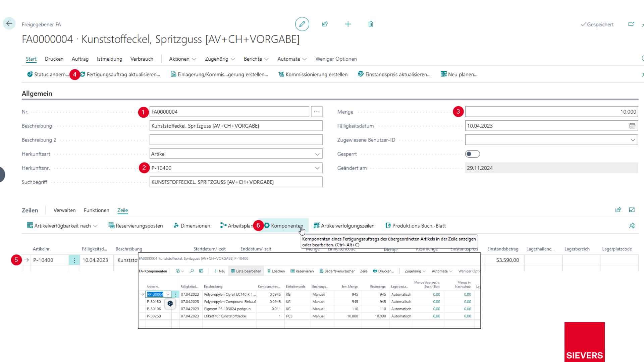Expand the PP-30004 Artikelnr. dropdown
Image resolution: width=644 pixels, height=362 pixels.
tap(168, 294)
